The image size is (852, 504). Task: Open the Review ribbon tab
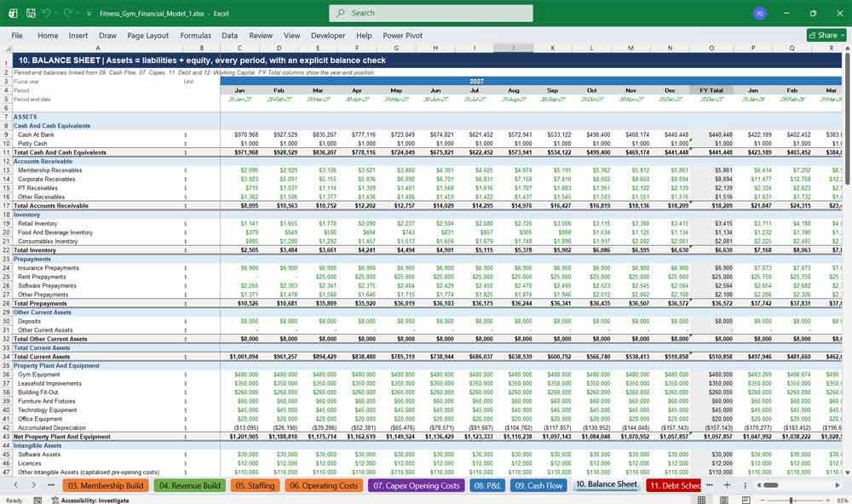coord(261,35)
